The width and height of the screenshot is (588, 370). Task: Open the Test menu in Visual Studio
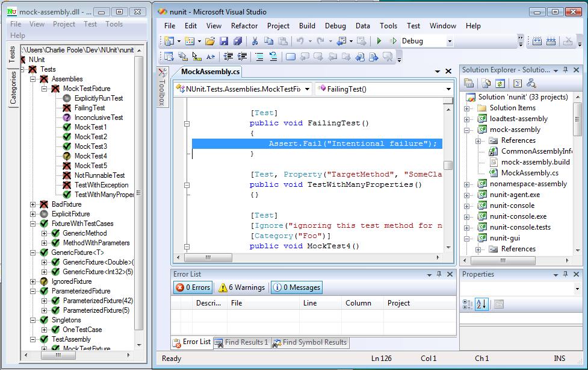click(413, 26)
